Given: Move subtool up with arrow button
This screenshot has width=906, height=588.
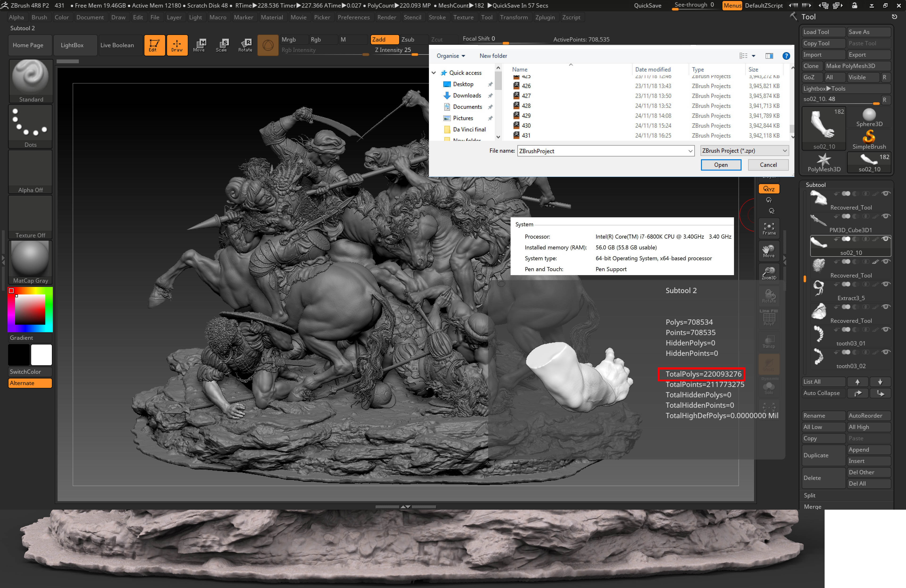Looking at the screenshot, I should [857, 382].
